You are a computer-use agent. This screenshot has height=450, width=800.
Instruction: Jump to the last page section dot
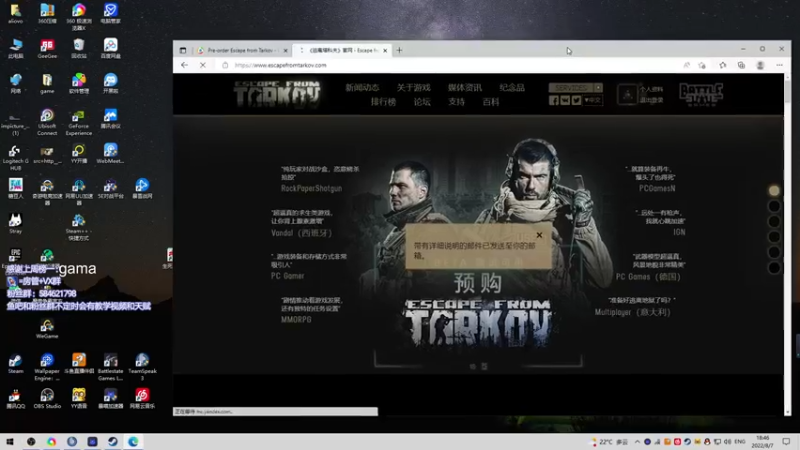(774, 267)
